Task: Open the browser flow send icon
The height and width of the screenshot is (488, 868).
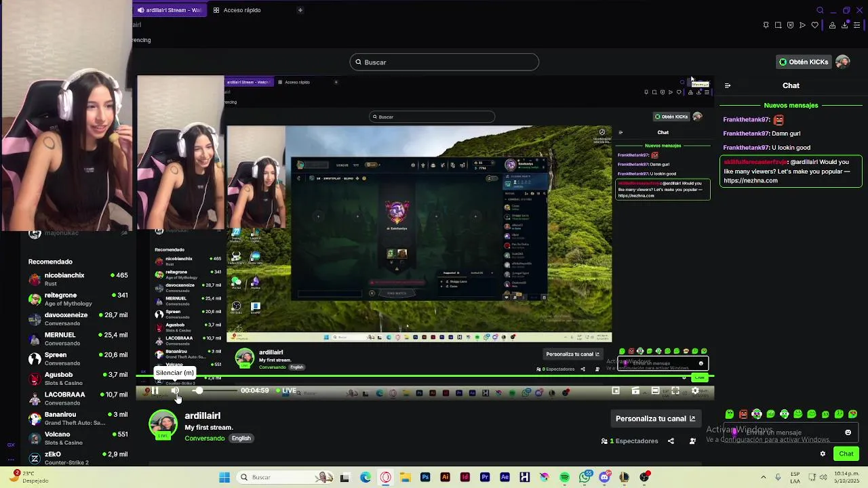Action: pyautogui.click(x=802, y=25)
